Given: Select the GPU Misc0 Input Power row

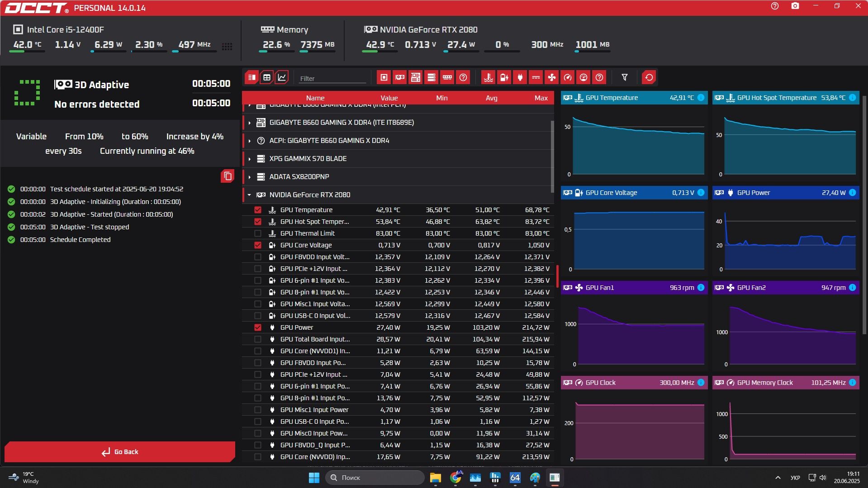Looking at the screenshot, I should (x=398, y=433).
